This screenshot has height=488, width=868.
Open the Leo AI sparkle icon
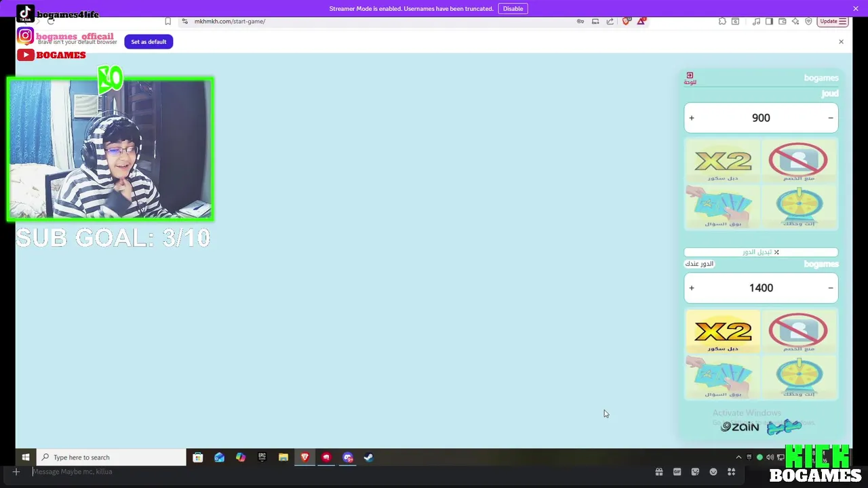click(x=795, y=21)
